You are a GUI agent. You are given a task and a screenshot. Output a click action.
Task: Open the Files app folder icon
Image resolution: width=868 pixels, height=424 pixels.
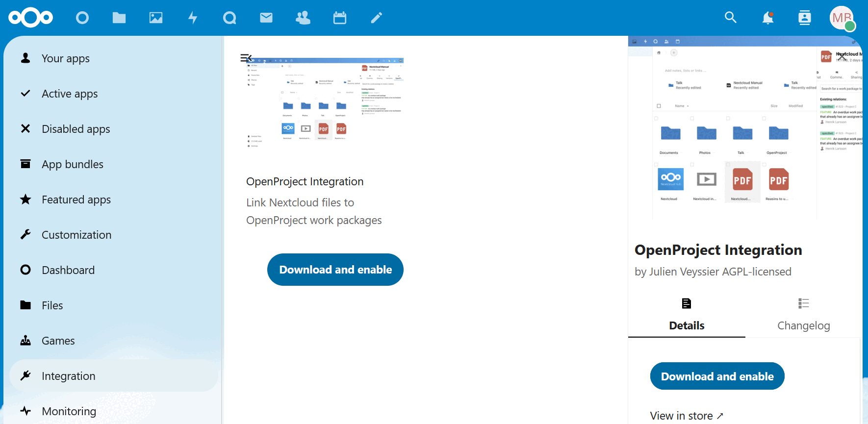point(119,18)
